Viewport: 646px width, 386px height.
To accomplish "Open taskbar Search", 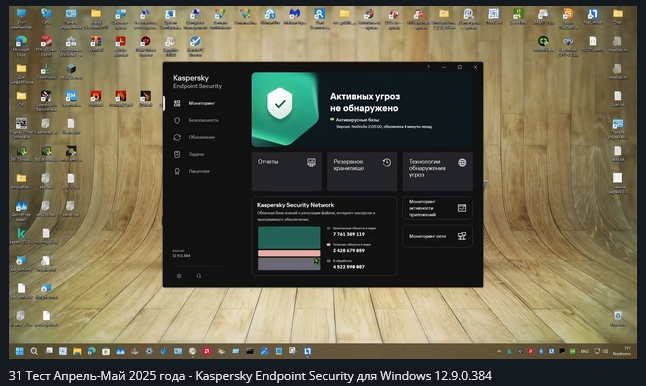I will [34, 351].
